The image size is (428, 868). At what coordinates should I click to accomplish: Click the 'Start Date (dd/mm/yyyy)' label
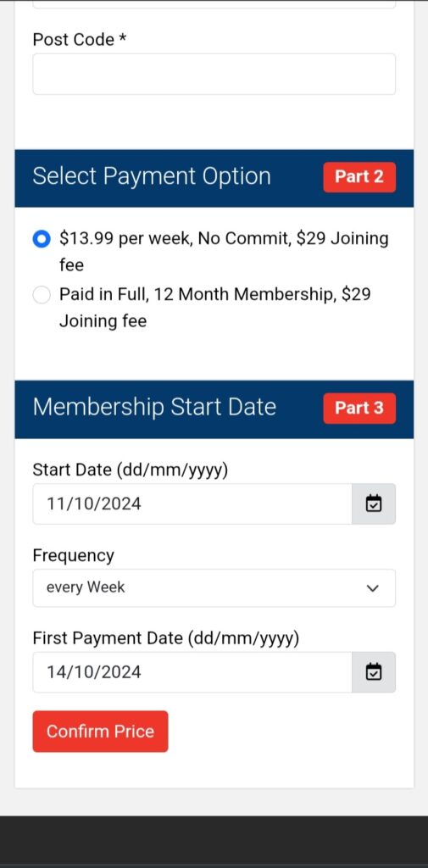(x=131, y=470)
